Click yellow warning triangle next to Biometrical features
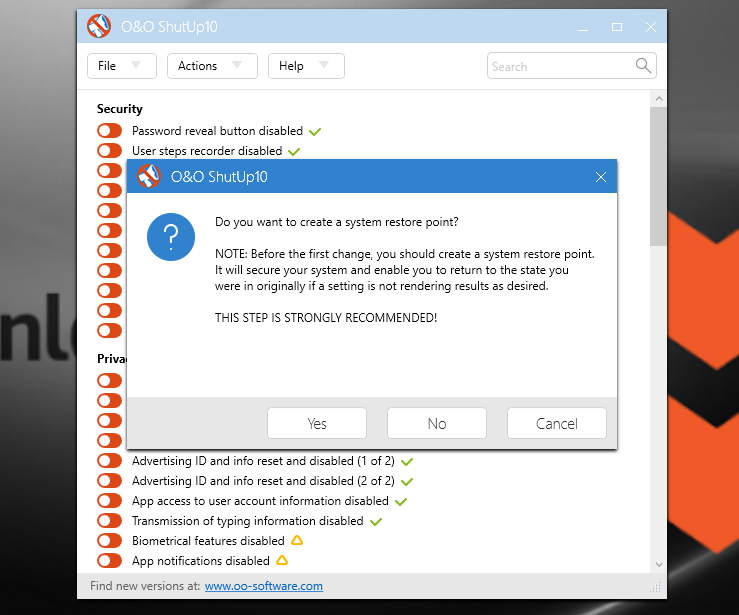The image size is (739, 615). coord(297,540)
